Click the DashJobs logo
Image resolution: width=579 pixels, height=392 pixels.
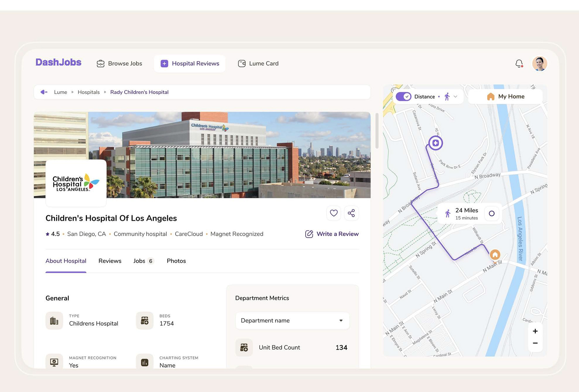point(59,62)
